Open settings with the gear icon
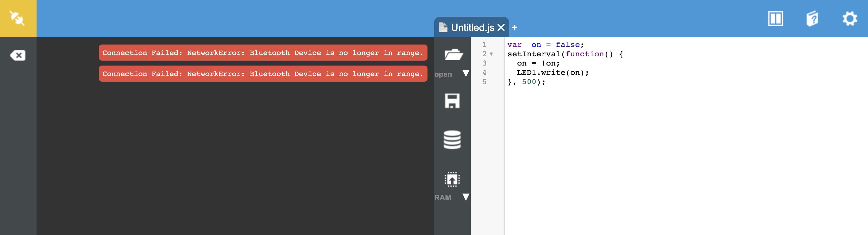The height and width of the screenshot is (235, 868). tap(849, 19)
